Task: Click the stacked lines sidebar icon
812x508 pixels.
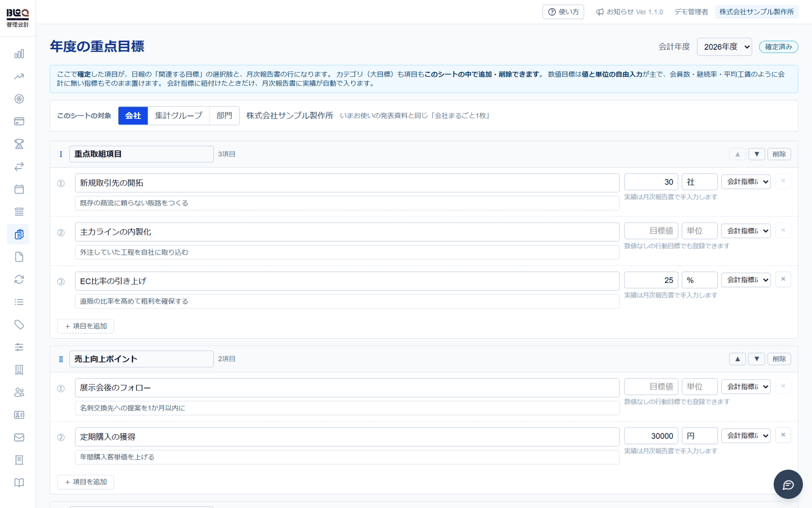Action: 19,212
